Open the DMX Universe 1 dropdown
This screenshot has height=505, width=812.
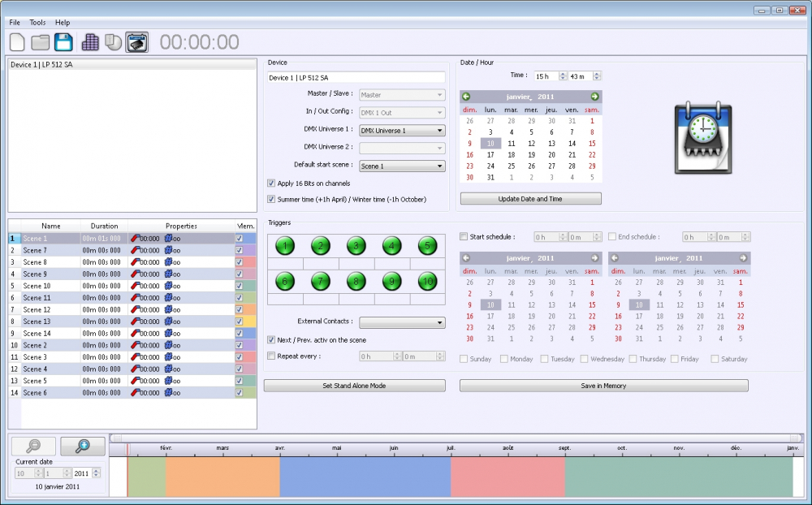pyautogui.click(x=402, y=131)
